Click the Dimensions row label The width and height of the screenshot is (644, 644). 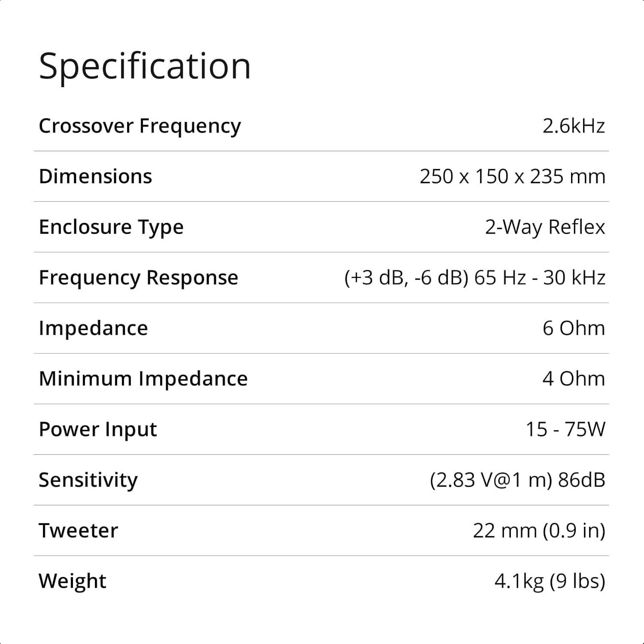[95, 176]
